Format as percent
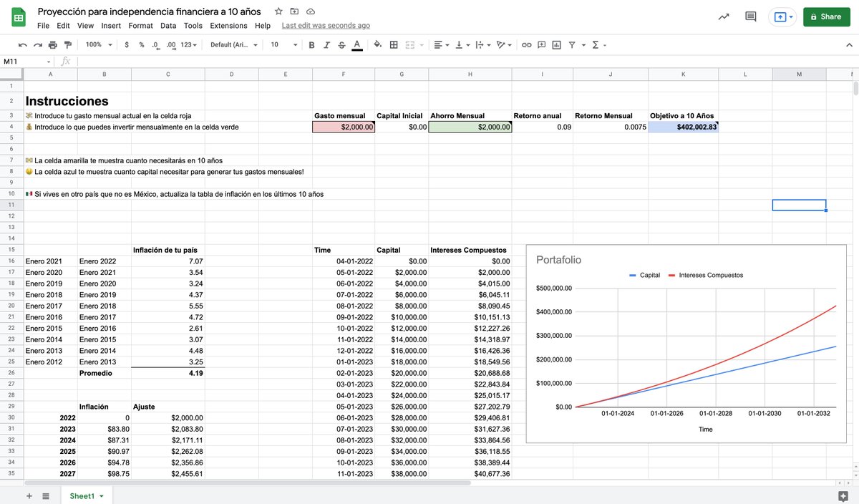The height and width of the screenshot is (504, 859). pos(142,45)
